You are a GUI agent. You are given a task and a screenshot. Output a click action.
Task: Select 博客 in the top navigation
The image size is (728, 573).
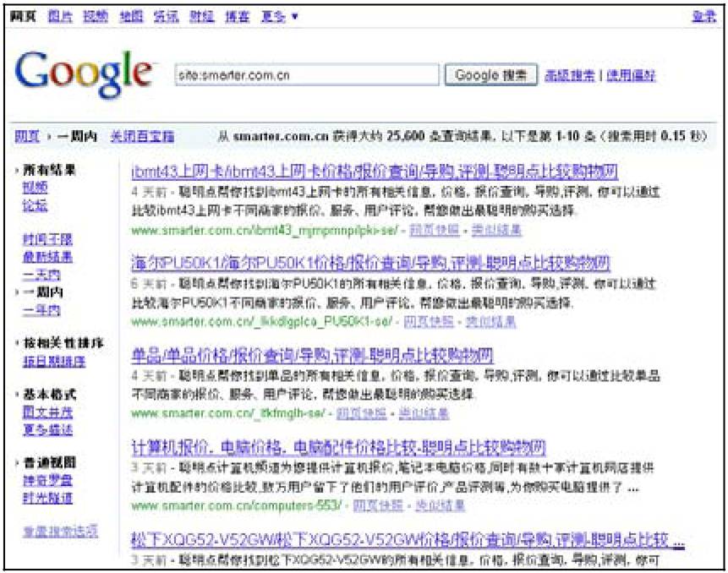(x=238, y=17)
